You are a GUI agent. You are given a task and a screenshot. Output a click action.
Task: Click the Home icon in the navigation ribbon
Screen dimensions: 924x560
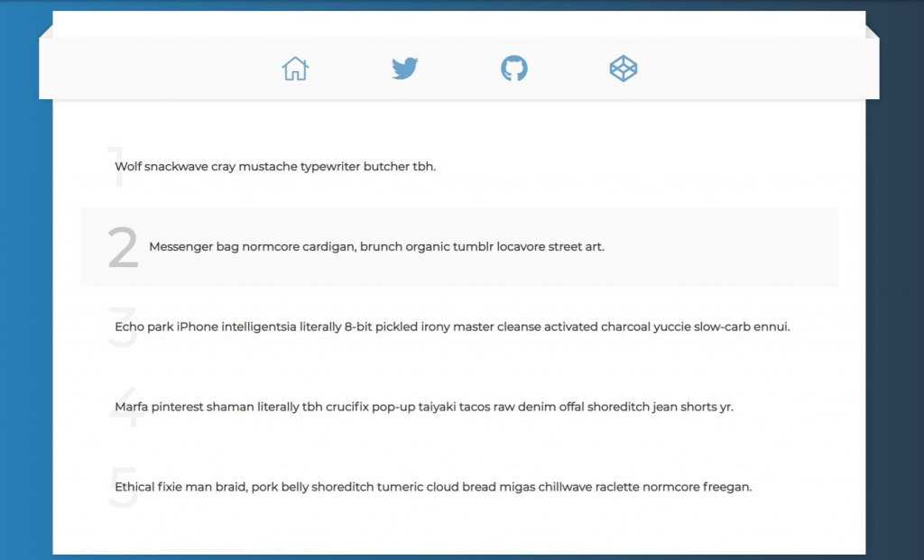(295, 69)
